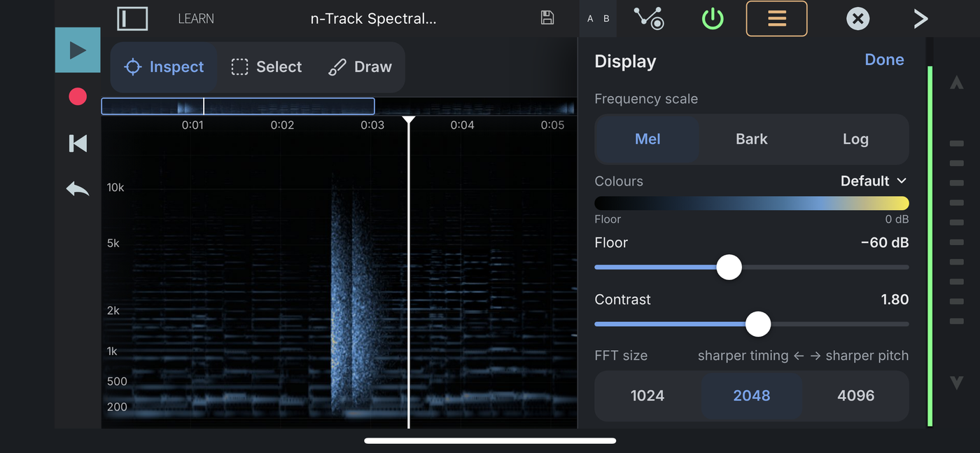
Task: Click Done in the Display panel
Action: [x=884, y=60]
